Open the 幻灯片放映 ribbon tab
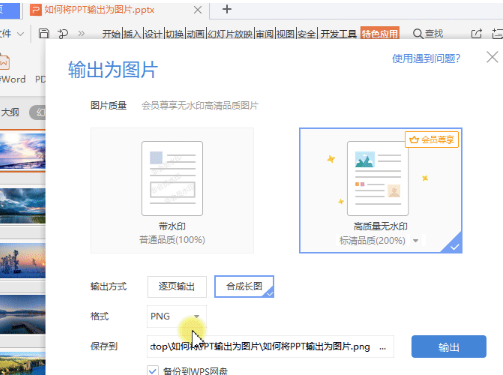Screen dimensions: 503x375 coord(230,34)
